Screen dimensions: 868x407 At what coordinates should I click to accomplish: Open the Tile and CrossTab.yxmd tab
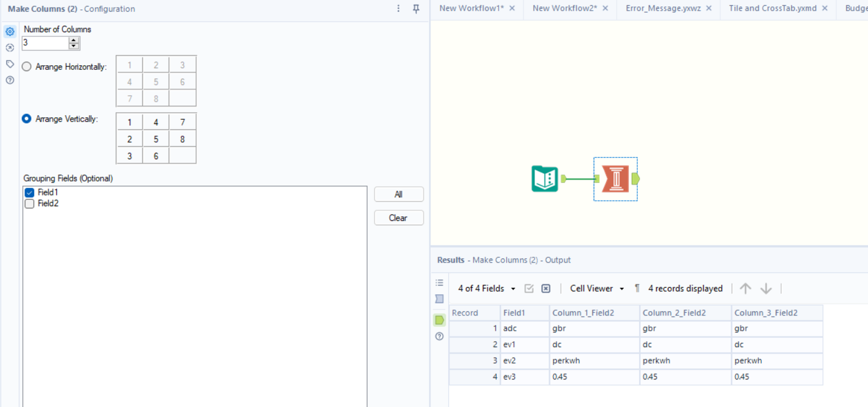tap(772, 8)
